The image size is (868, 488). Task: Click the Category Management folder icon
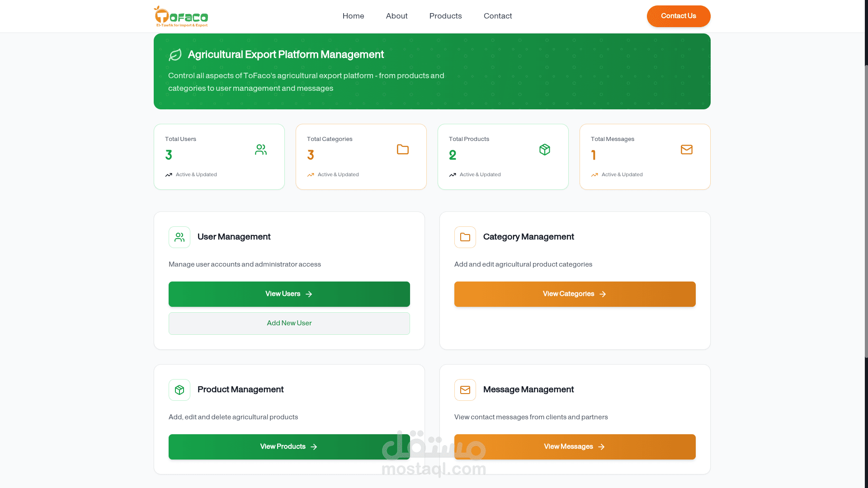465,237
